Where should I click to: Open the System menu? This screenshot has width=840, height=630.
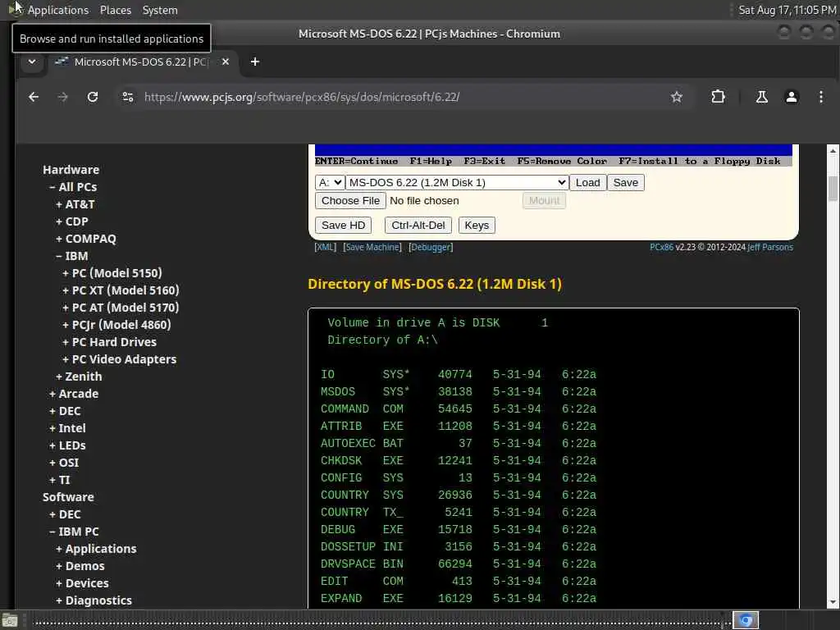tap(160, 10)
